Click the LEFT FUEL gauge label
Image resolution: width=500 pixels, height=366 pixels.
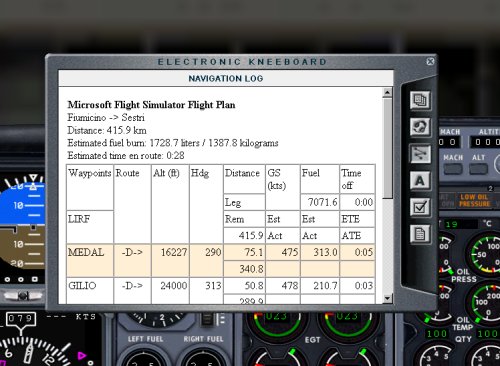tap(145, 339)
